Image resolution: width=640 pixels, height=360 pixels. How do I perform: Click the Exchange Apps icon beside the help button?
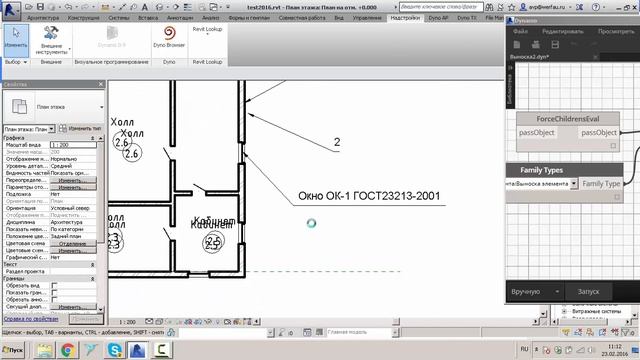click(x=579, y=7)
